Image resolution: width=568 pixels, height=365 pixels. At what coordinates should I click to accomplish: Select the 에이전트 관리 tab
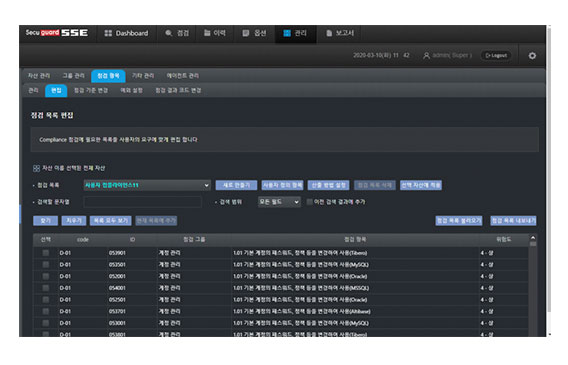click(x=183, y=76)
